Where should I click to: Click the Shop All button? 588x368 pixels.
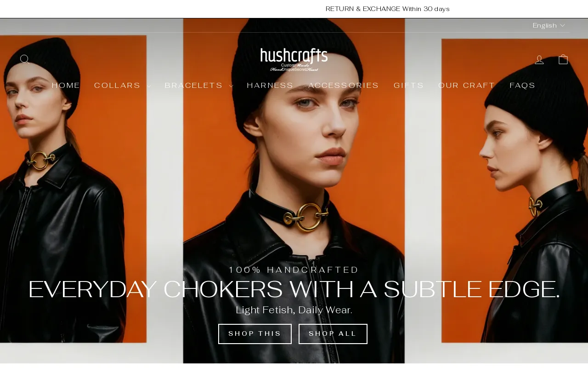coord(333,334)
